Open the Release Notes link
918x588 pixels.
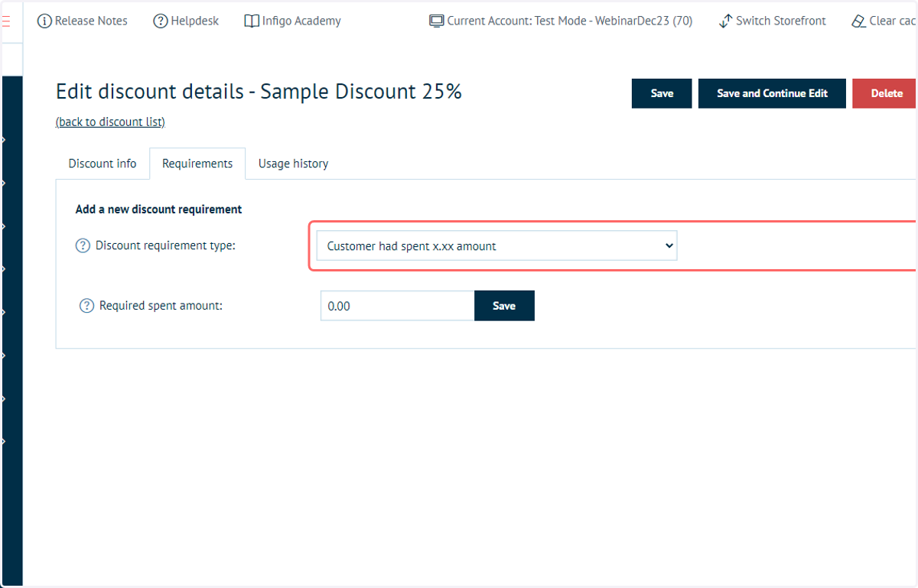(x=83, y=21)
